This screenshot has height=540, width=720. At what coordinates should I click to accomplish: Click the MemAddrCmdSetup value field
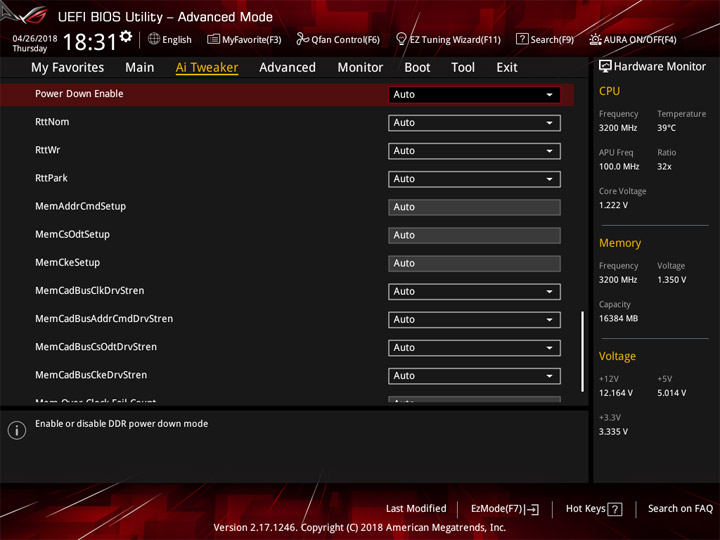474,207
